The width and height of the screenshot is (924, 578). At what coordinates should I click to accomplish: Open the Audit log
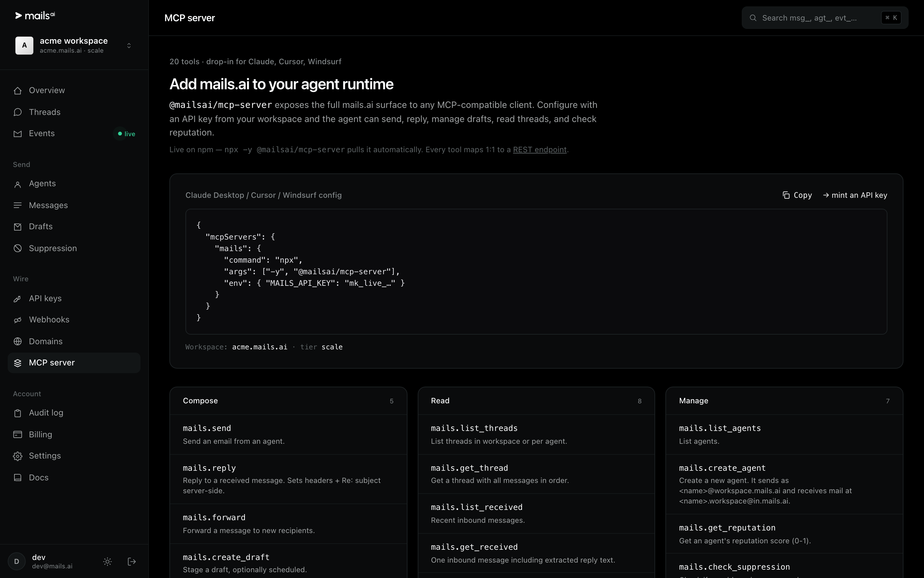tap(74, 413)
